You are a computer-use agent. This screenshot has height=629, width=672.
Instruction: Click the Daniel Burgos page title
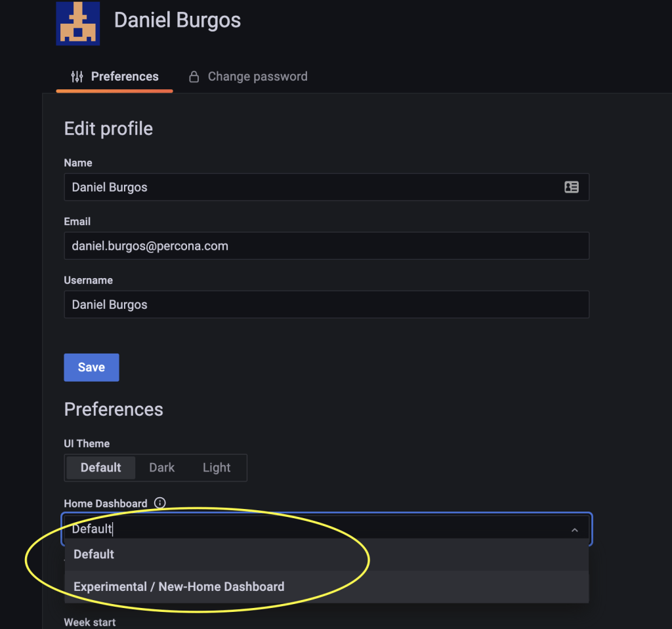[x=177, y=20]
